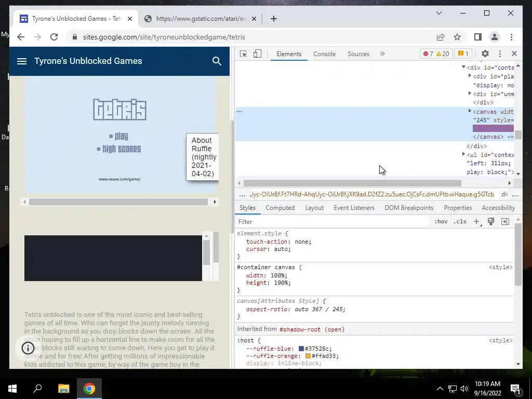The width and height of the screenshot is (532, 399).
Task: Toggle the :hov element state button
Action: point(441,221)
